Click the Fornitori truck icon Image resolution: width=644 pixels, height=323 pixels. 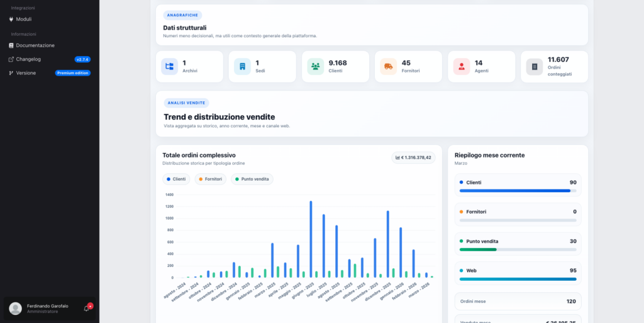[x=388, y=67]
